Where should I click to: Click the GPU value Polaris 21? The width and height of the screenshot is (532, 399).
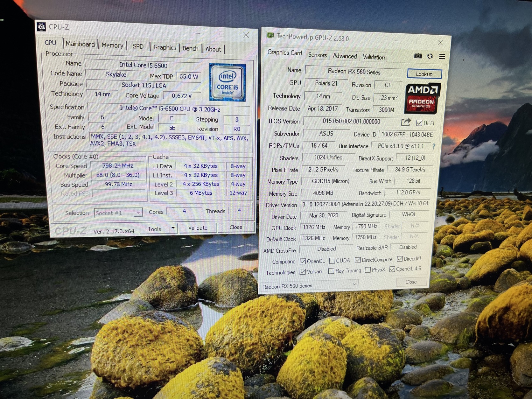[326, 83]
